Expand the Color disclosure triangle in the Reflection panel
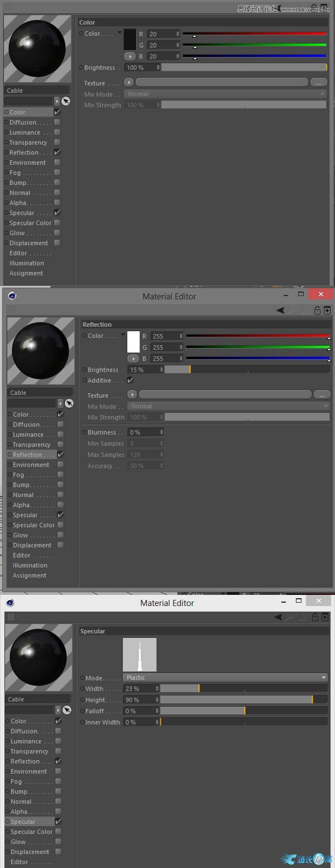Image resolution: width=335 pixels, height=868 pixels. click(x=122, y=335)
